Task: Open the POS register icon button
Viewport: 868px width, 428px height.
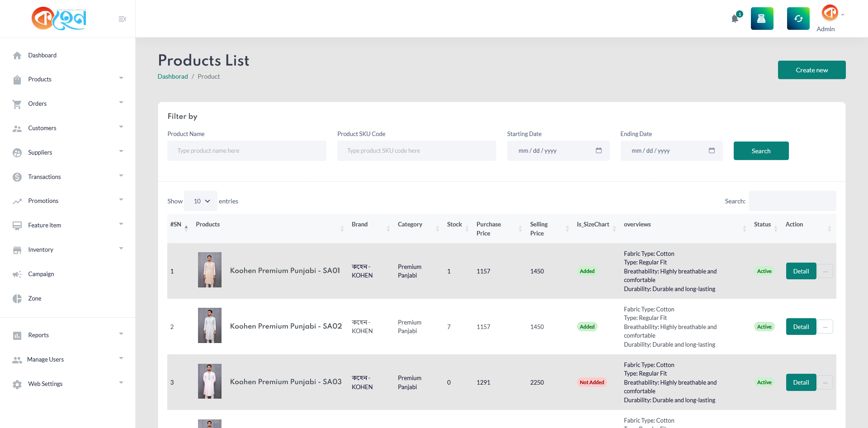Action: (x=762, y=19)
